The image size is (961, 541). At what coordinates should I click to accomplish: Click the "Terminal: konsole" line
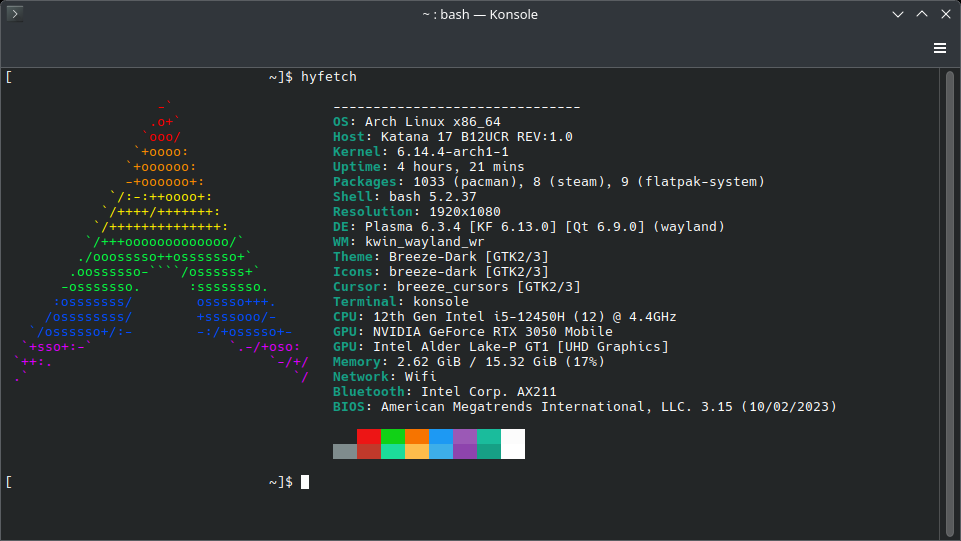401,301
